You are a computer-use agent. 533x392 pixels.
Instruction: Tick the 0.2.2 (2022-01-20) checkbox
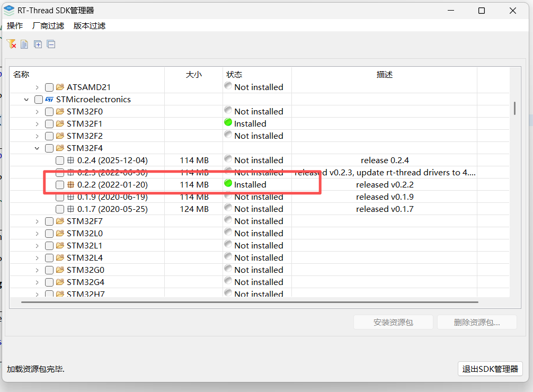[60, 185]
